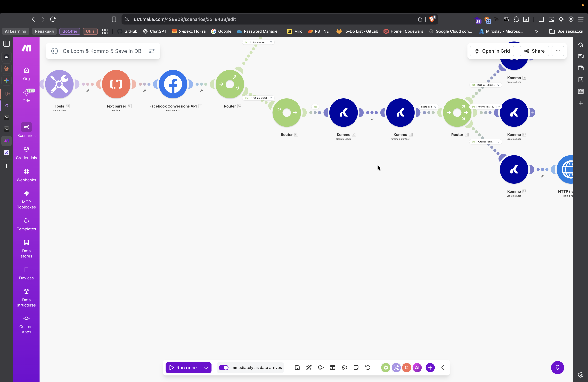The image size is (588, 382).
Task: Open the "If utm_match ex..." filter
Action: click(258, 42)
